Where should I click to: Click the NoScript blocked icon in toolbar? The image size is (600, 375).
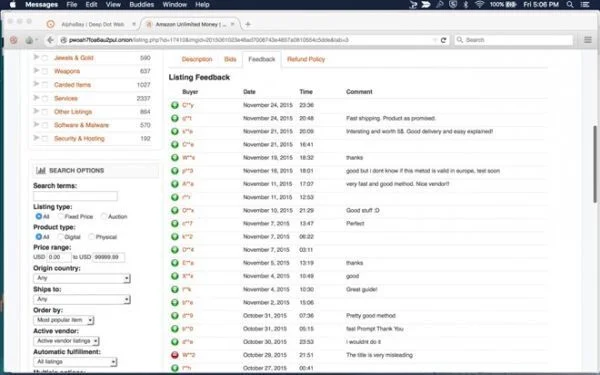(14, 40)
